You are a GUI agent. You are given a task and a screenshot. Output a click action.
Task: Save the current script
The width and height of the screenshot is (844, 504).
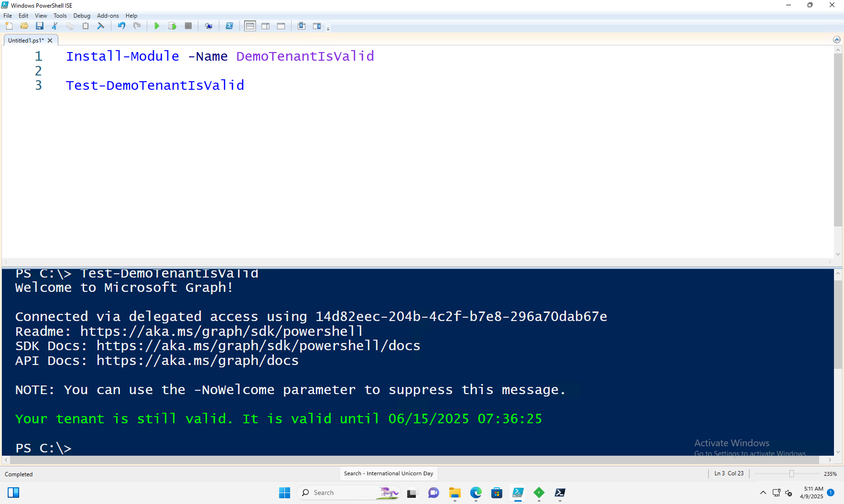click(40, 26)
